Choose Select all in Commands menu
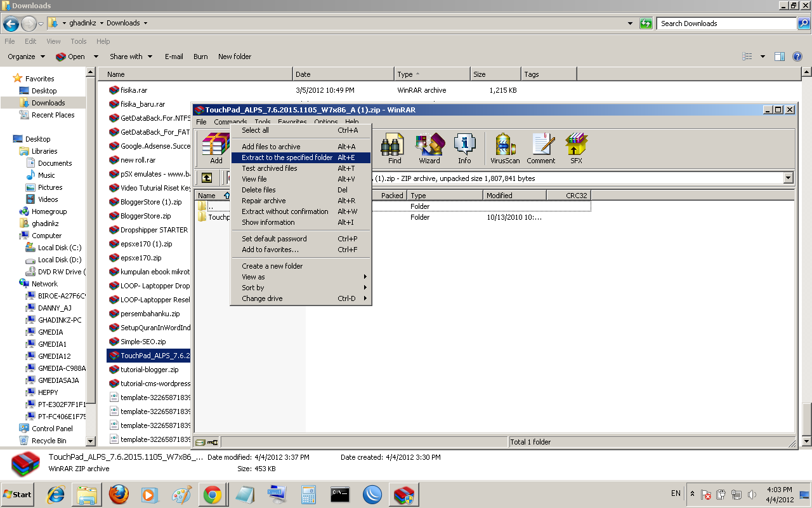 (301, 130)
